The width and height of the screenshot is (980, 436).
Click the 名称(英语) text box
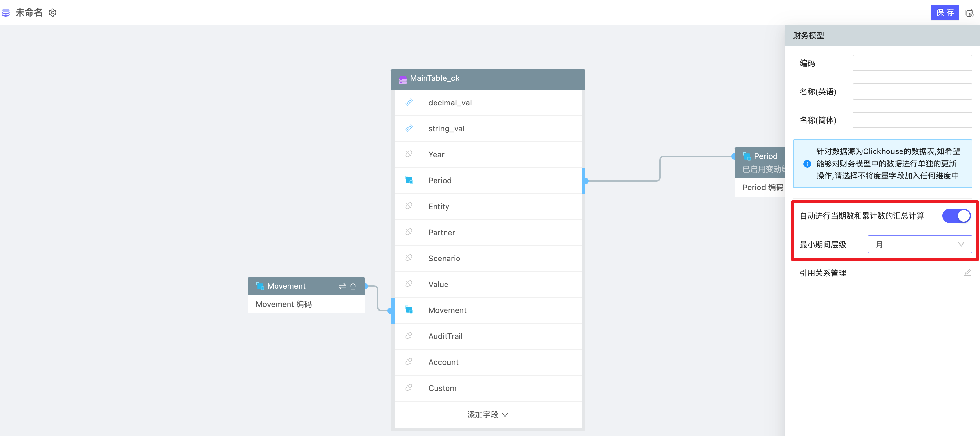click(912, 92)
